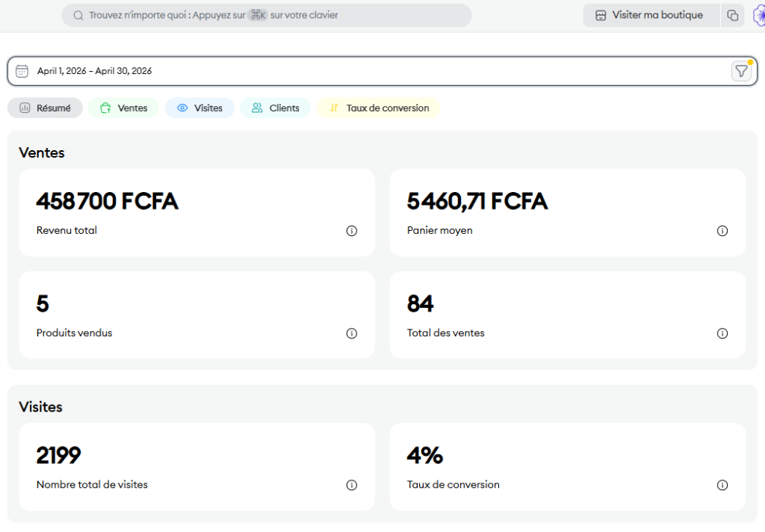Focus the 'Trouvez n'importe quoi' search field
This screenshot has height=532, width=765.
(267, 15)
